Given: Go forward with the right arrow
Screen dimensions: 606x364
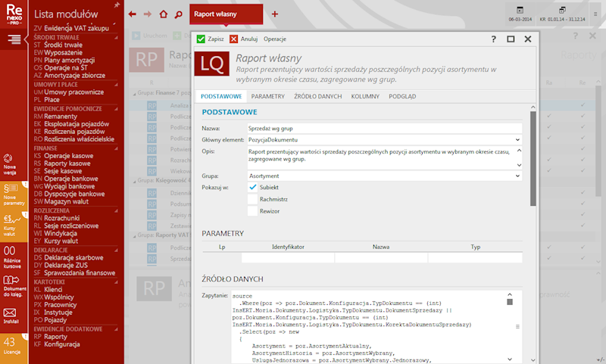Looking at the screenshot, I should [148, 14].
